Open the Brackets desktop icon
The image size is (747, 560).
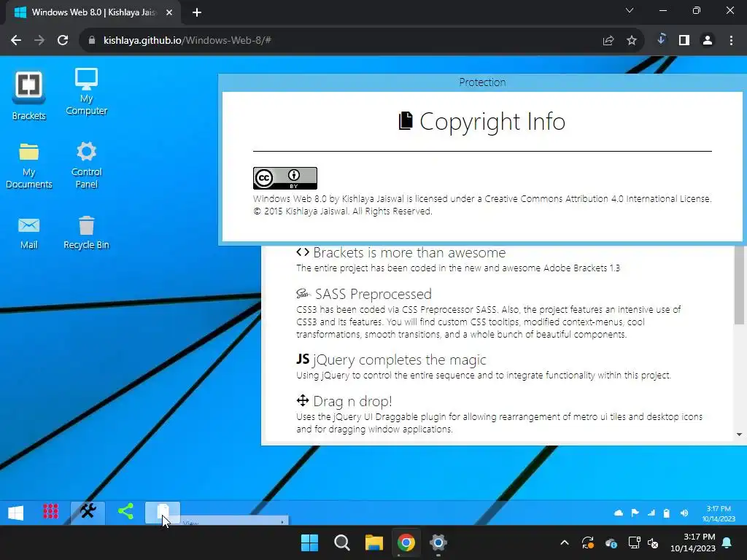click(x=28, y=96)
